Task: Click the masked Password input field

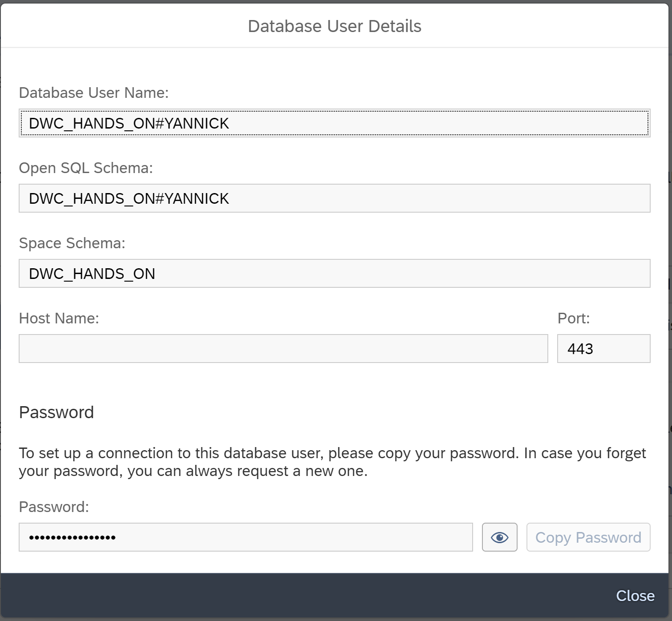Action: pyautogui.click(x=245, y=537)
